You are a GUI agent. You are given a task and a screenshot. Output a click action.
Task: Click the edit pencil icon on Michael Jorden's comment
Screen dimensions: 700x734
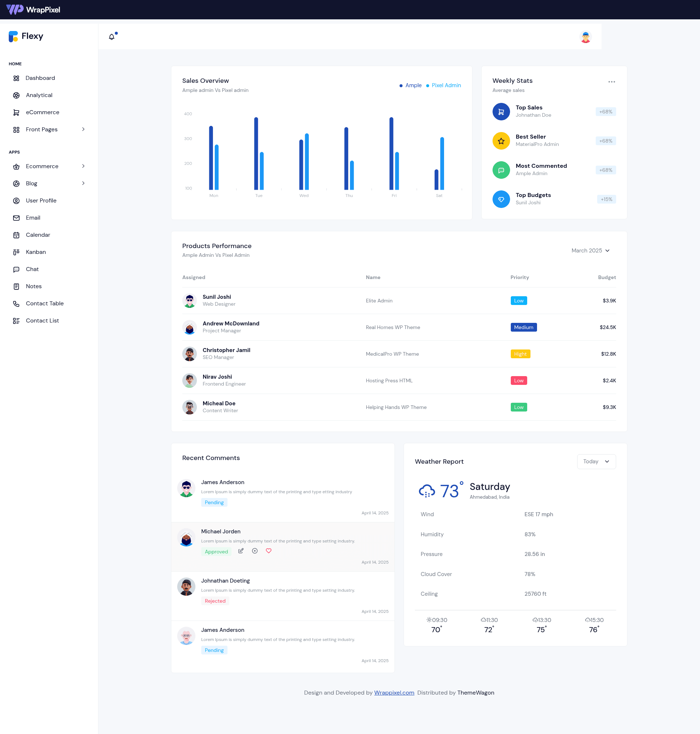coord(241,551)
